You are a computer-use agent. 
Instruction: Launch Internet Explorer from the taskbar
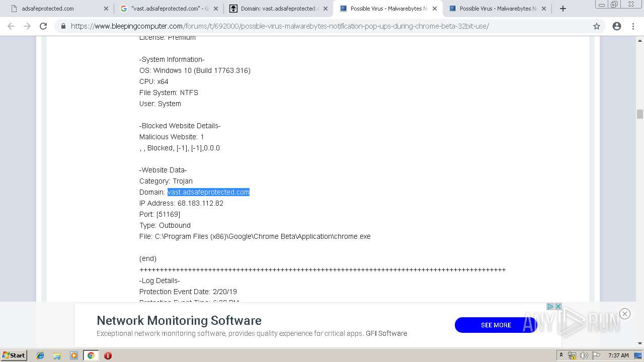[x=40, y=355]
